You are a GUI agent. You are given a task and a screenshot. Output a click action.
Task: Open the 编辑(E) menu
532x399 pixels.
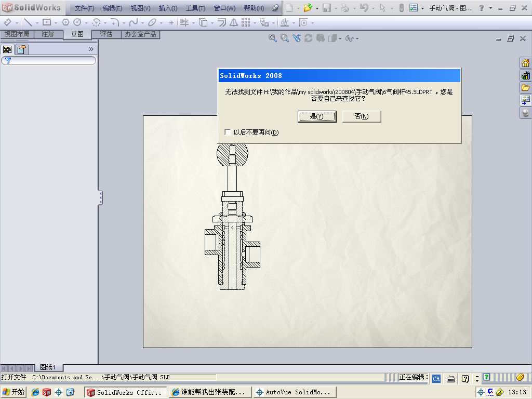tap(112, 8)
